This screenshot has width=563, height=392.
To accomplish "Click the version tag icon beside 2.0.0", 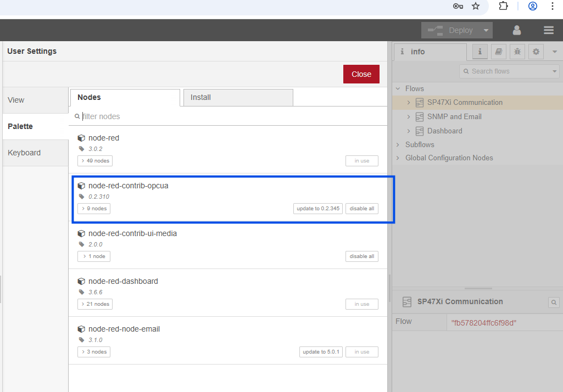I will [x=81, y=244].
